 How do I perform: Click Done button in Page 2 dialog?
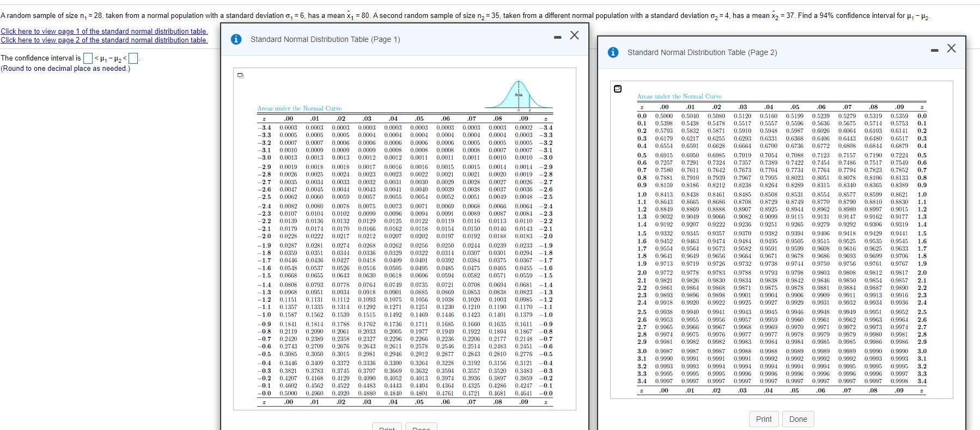798,419
